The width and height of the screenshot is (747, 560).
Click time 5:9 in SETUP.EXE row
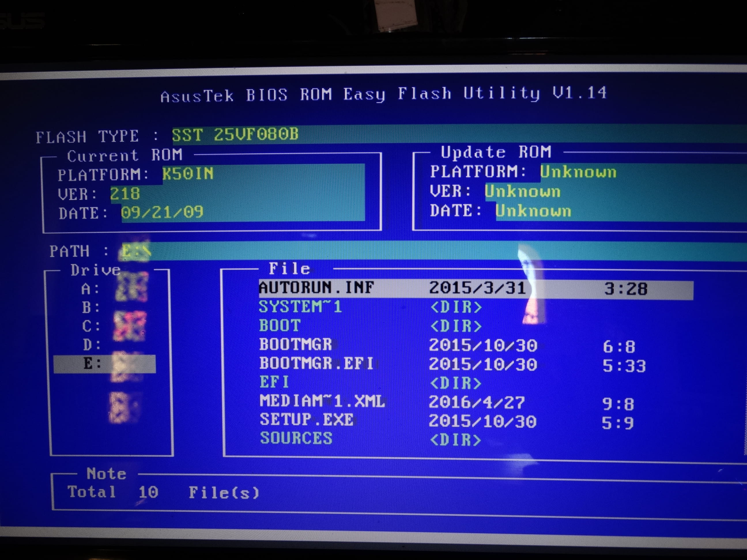[617, 423]
